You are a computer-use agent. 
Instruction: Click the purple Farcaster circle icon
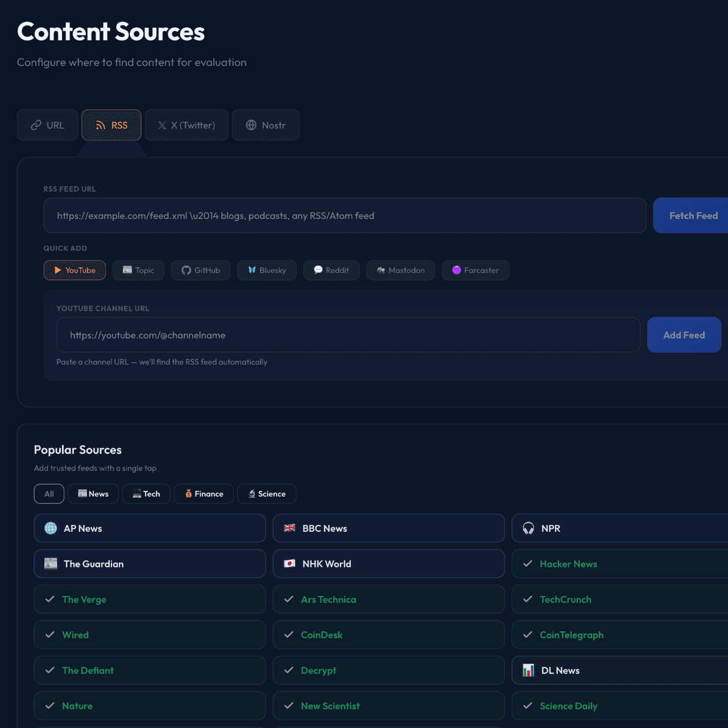(457, 270)
